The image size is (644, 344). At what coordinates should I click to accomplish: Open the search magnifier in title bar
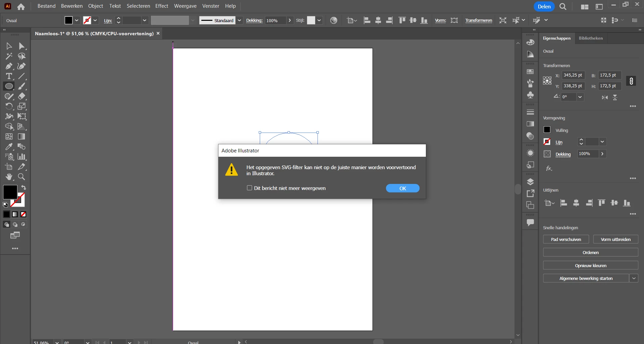tap(563, 7)
